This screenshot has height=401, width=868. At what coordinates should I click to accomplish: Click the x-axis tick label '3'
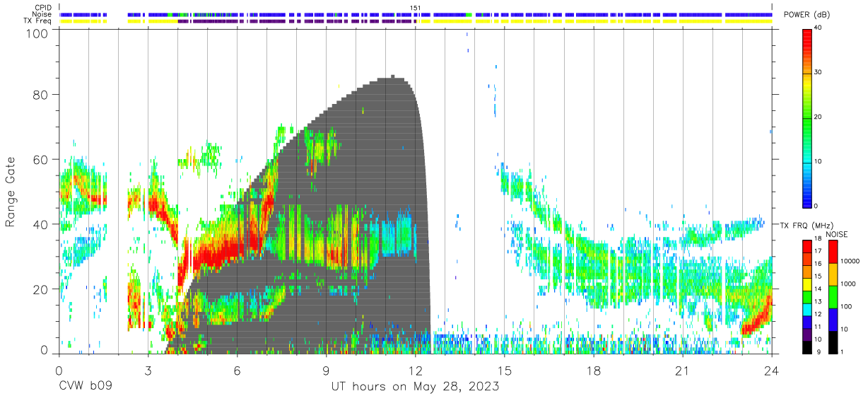[x=148, y=371]
